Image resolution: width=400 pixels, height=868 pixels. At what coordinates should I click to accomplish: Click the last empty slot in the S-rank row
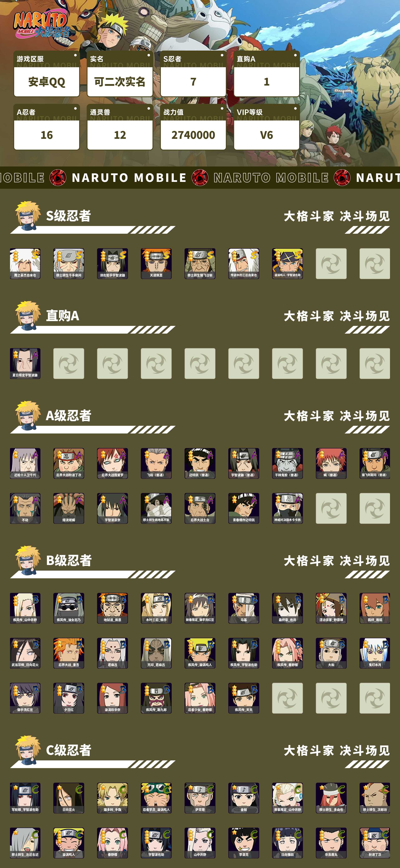point(375,263)
